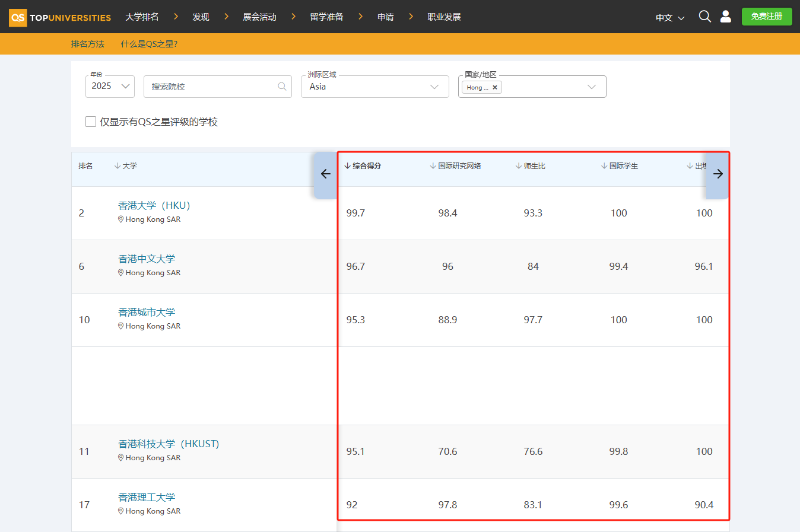Open the QS TopUniversities logo homepage
Image resolution: width=800 pixels, height=532 pixels.
point(60,17)
